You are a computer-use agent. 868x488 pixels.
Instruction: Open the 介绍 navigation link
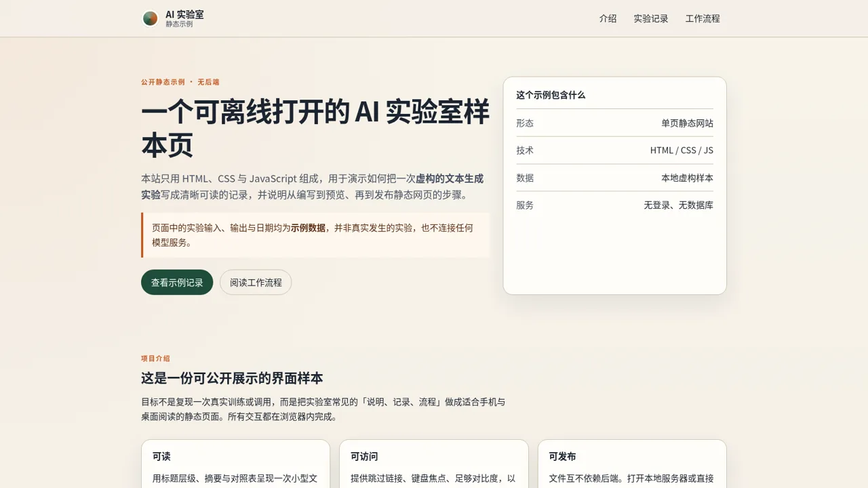(608, 18)
